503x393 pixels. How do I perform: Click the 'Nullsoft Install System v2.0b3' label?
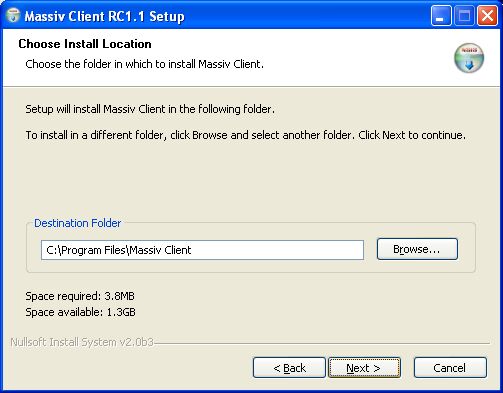click(82, 342)
